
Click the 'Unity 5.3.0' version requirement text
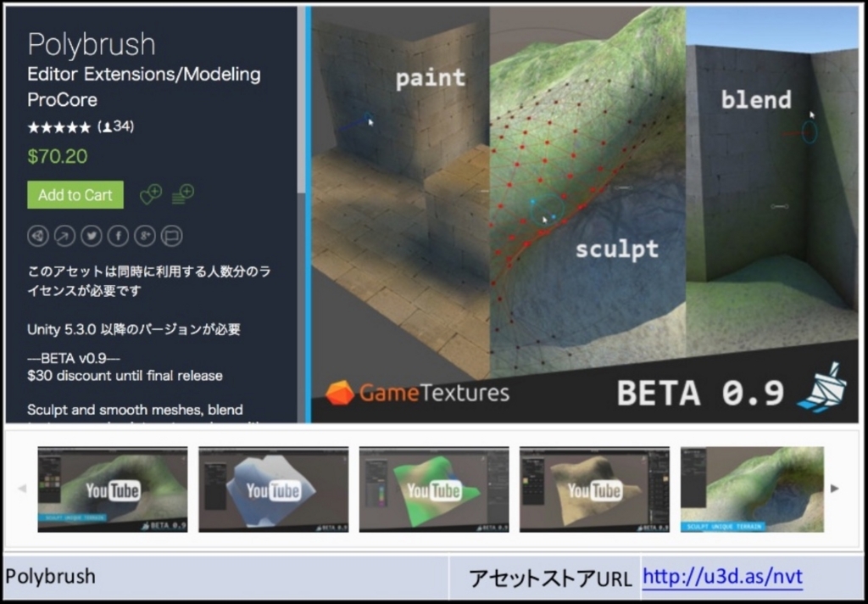coord(133,330)
